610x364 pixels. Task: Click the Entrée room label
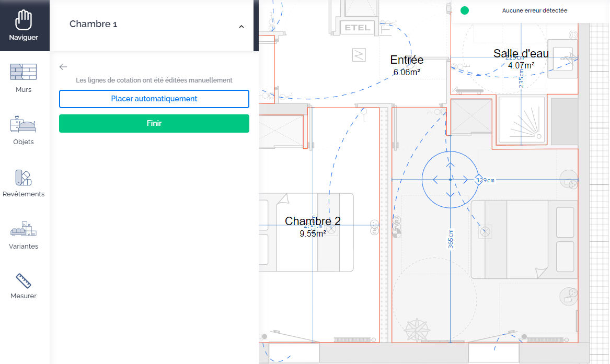tap(407, 60)
